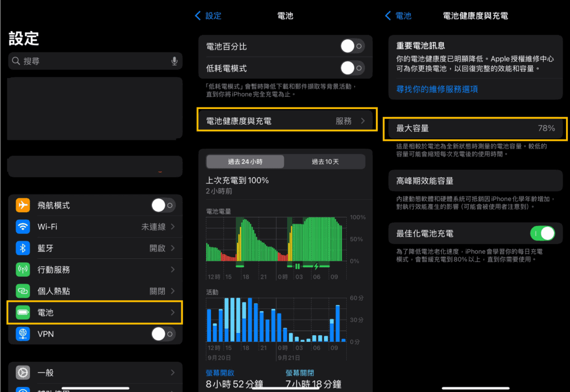Go back to Settings from Battery page
Image resolution: width=570 pixels, height=392 pixels.
pyautogui.click(x=208, y=16)
